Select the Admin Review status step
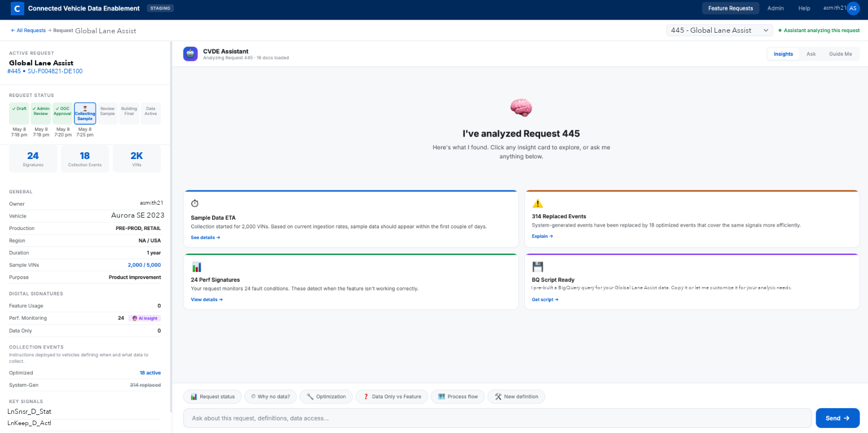Image resolution: width=868 pixels, height=433 pixels. click(x=41, y=113)
